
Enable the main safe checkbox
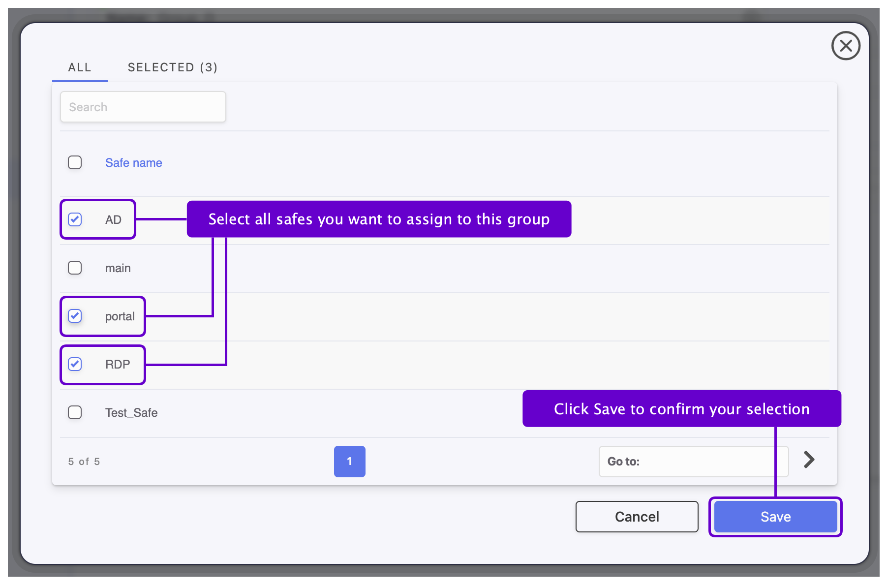pyautogui.click(x=75, y=268)
